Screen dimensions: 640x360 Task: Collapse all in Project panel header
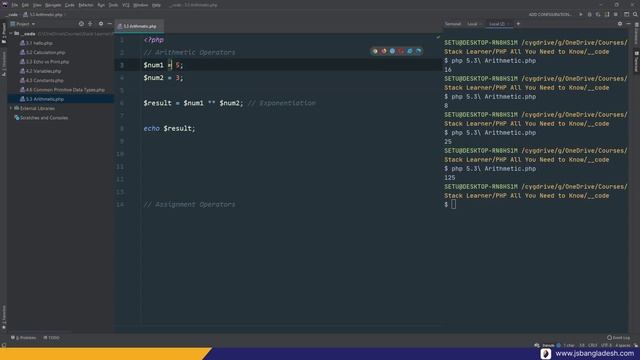(90, 24)
